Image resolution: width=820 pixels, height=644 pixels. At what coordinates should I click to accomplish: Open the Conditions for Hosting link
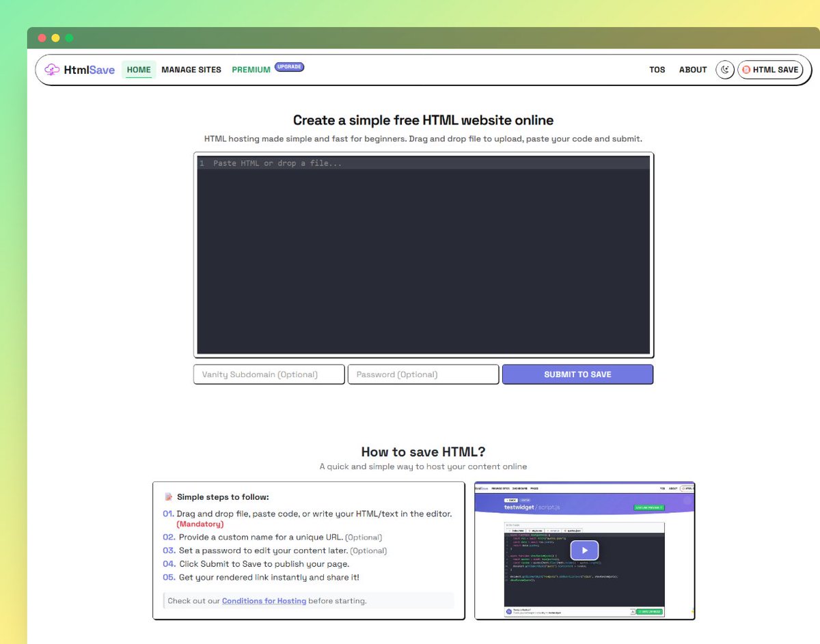(264, 600)
